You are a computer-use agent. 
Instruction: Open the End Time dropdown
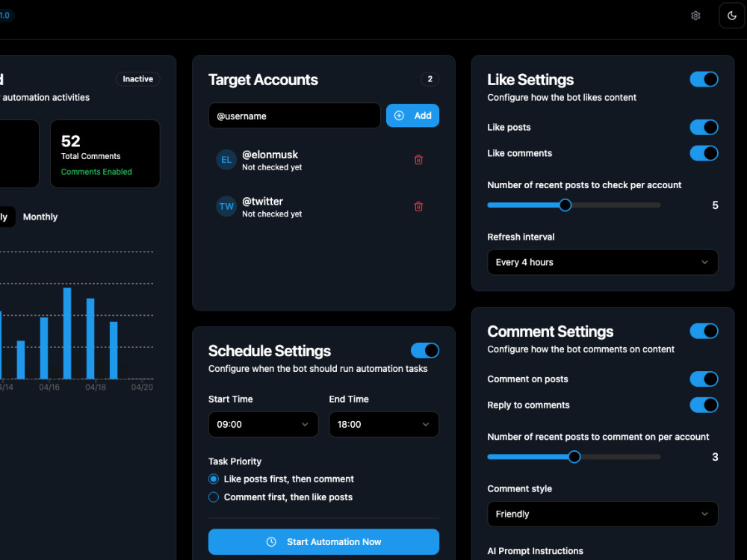[384, 425]
